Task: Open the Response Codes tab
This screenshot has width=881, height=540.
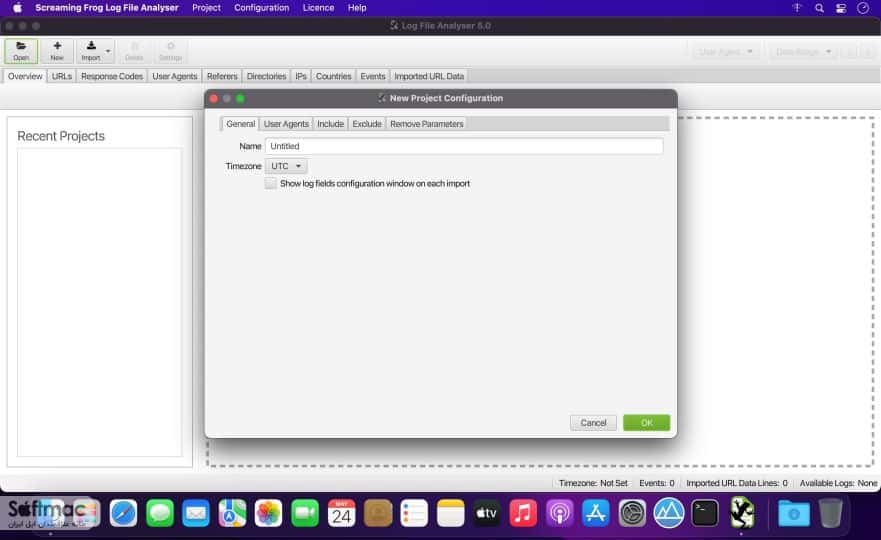Action: click(112, 76)
